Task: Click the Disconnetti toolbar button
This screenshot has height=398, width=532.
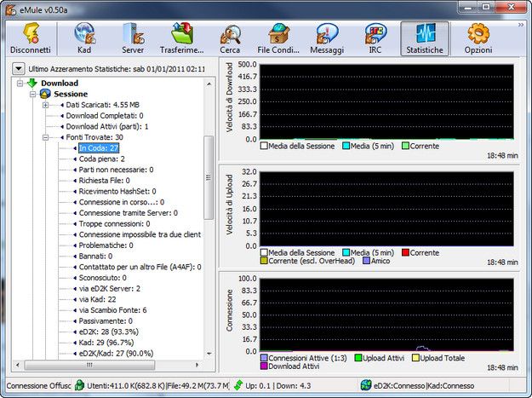Action: click(x=31, y=38)
